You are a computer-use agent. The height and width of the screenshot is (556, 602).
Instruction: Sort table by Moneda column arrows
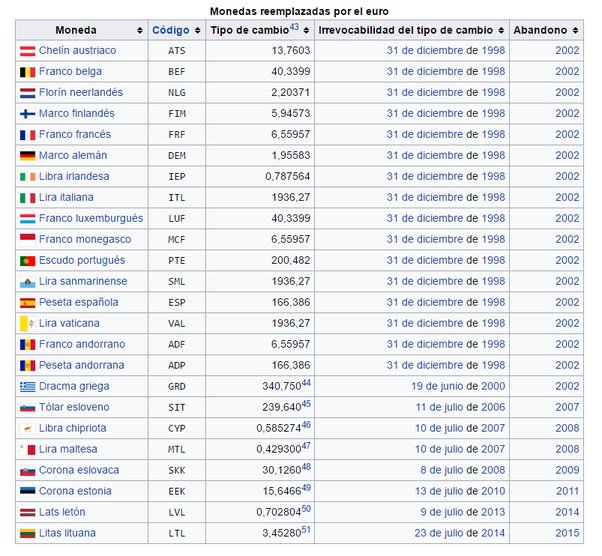click(x=140, y=30)
